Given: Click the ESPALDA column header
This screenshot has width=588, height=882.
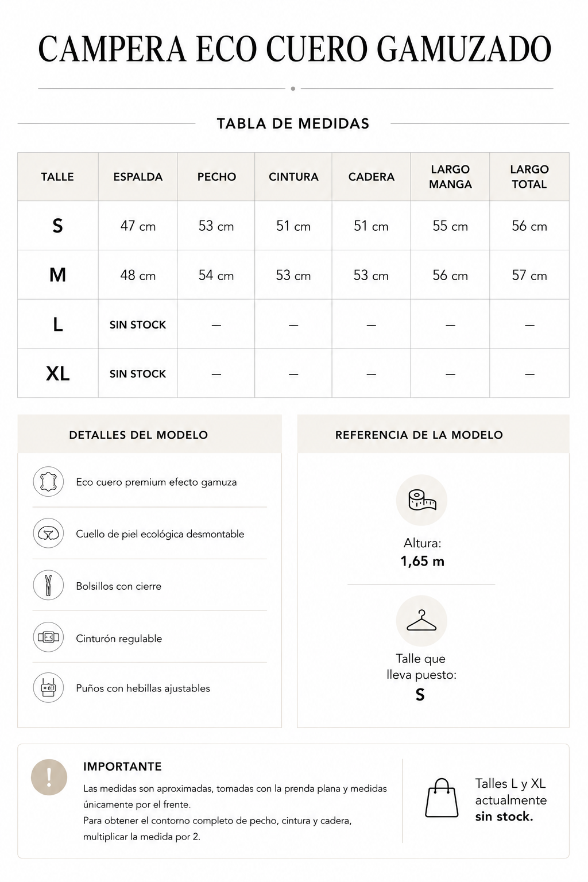Looking at the screenshot, I should pyautogui.click(x=138, y=177).
